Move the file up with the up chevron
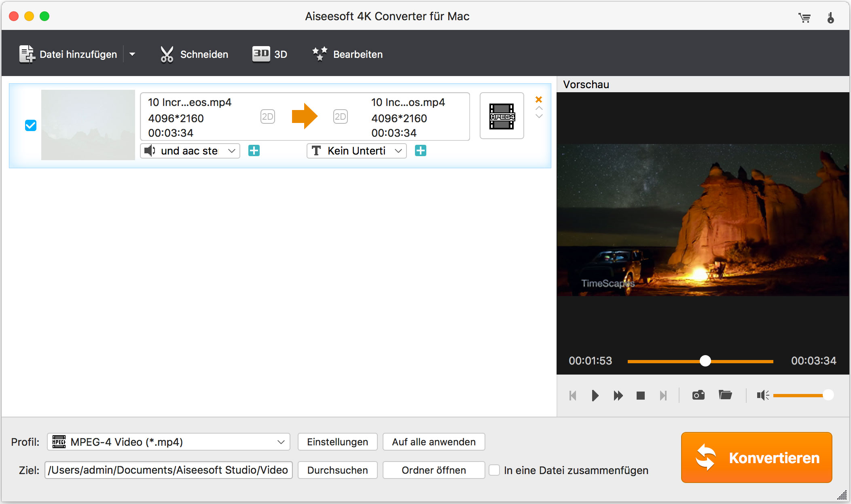The width and height of the screenshot is (851, 504). pyautogui.click(x=539, y=108)
